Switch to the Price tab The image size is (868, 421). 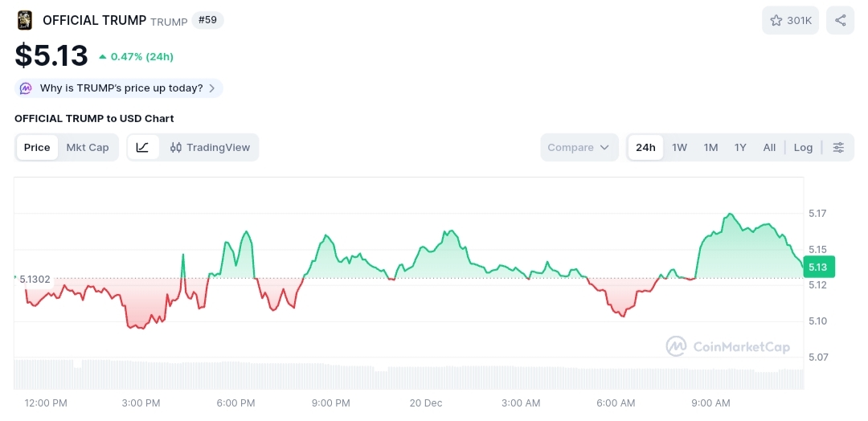coord(37,147)
